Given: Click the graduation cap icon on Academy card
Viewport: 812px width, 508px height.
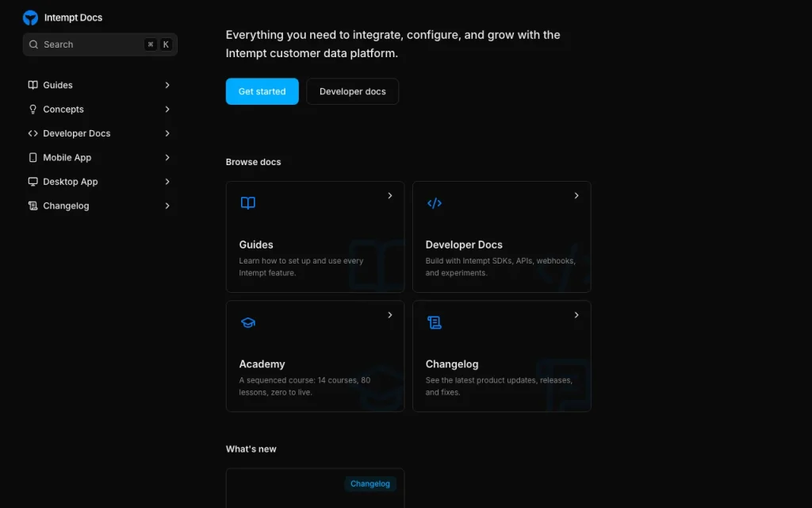Looking at the screenshot, I should (248, 322).
